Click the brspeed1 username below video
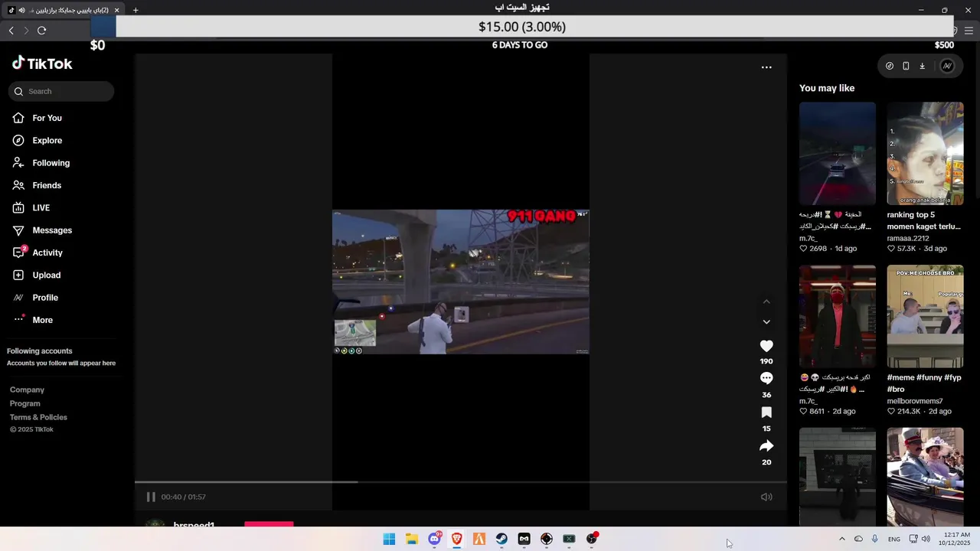The image size is (980, 551). [194, 525]
